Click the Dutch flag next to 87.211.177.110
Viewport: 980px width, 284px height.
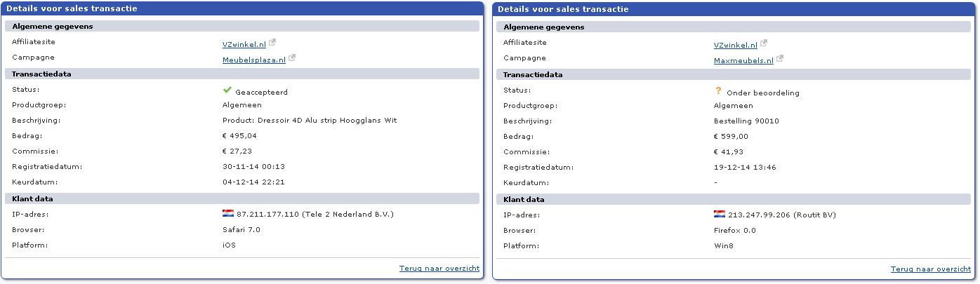pyautogui.click(x=227, y=214)
